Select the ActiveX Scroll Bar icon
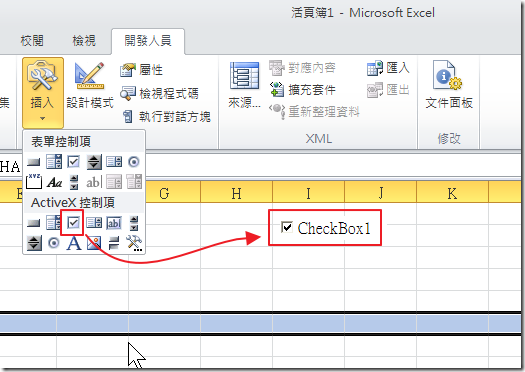Image resolution: width=525 pixels, height=372 pixels. click(x=134, y=223)
